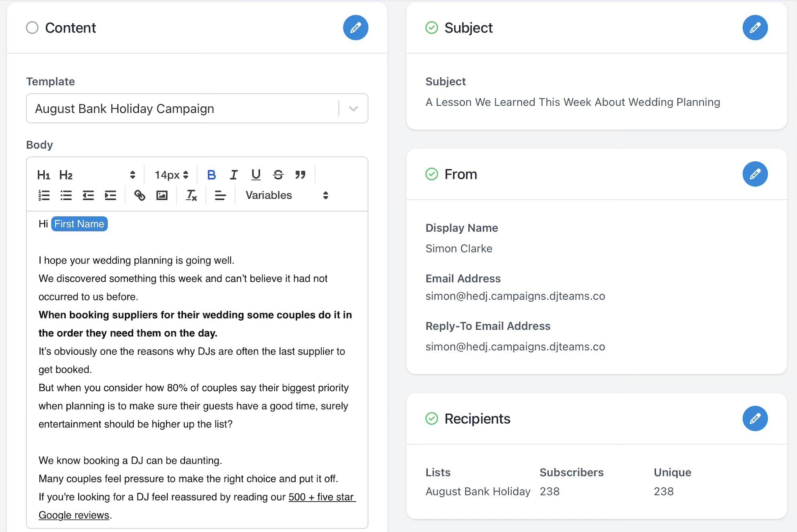Click the First Name variable chip

[79, 223]
